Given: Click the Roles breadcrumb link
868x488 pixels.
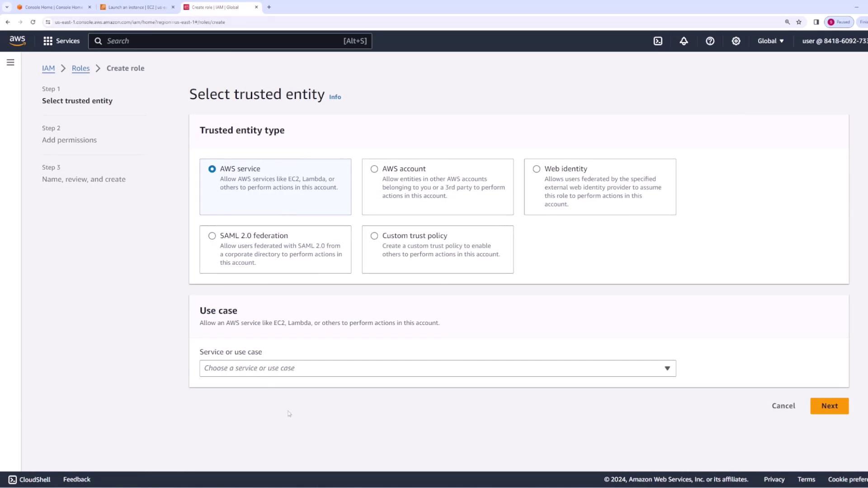Looking at the screenshot, I should tap(80, 68).
